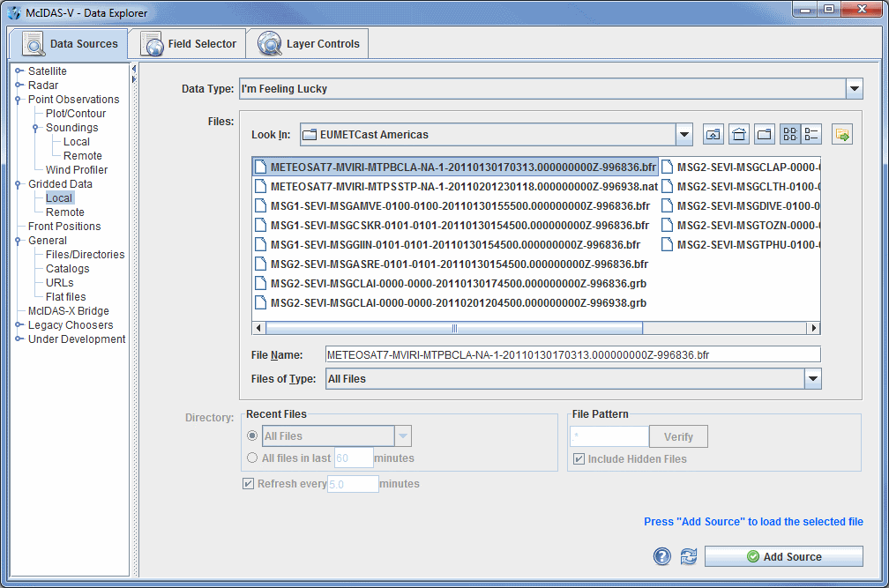The width and height of the screenshot is (889, 588).
Task: Select MSG2-SEVI-MSGCLAI 20110201204500 grb file
Action: (x=451, y=302)
